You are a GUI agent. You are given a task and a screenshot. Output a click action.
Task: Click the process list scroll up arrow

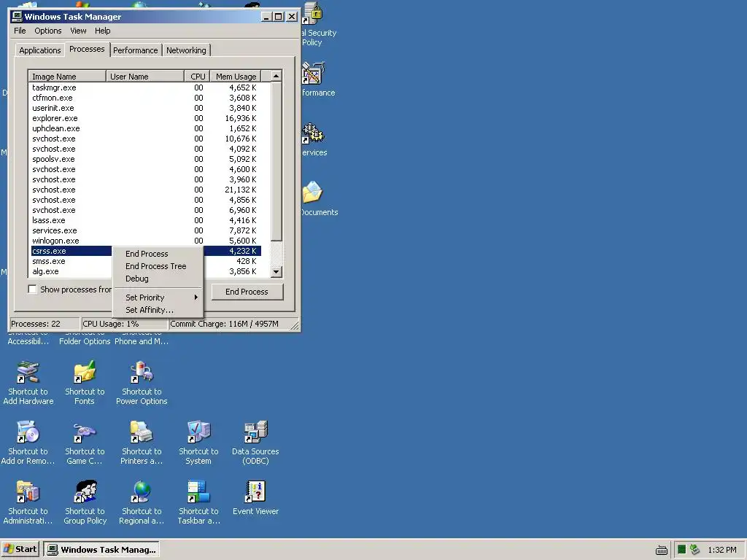point(276,76)
